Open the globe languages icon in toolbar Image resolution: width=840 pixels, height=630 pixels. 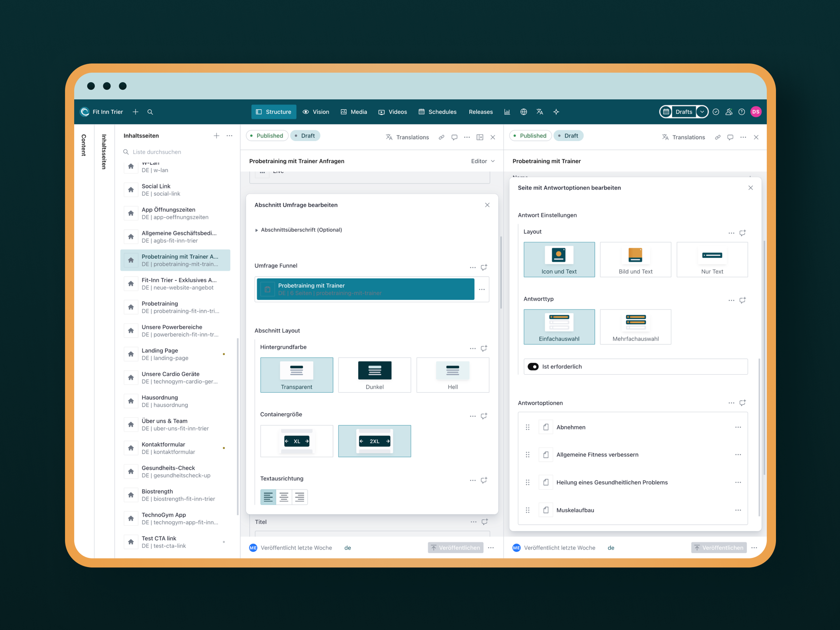524,112
